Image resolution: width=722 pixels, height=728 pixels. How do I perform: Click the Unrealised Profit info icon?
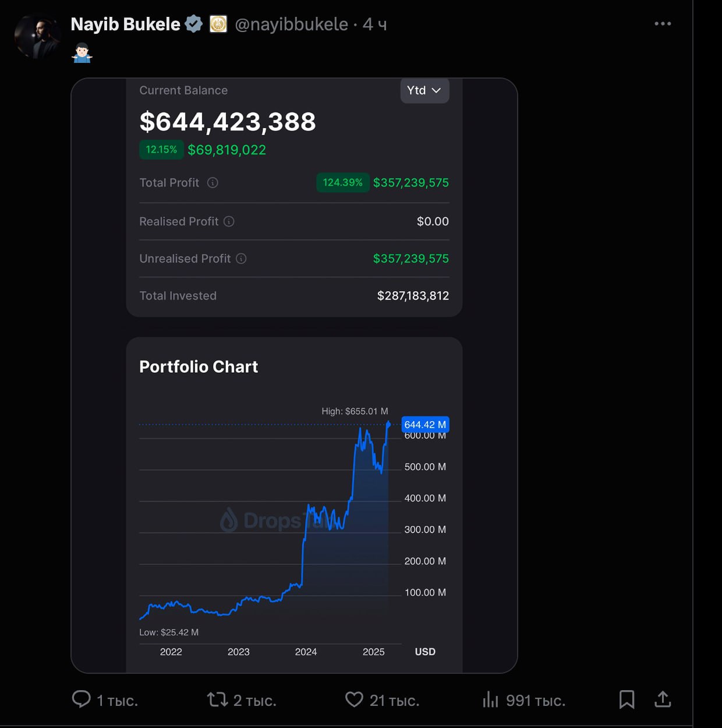(241, 259)
